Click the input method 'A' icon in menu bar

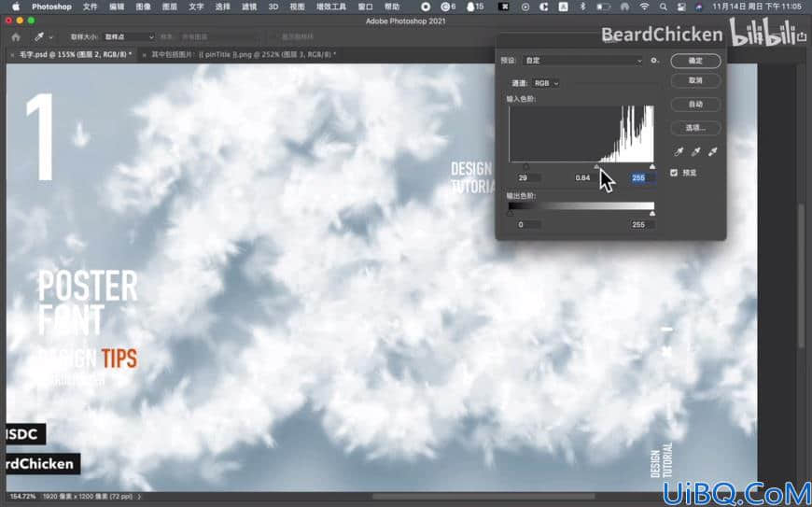(x=563, y=7)
